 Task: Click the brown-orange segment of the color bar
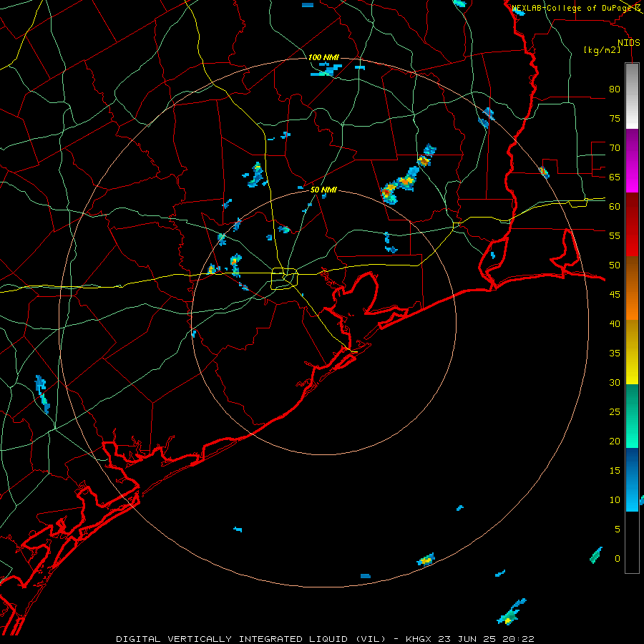click(x=632, y=288)
